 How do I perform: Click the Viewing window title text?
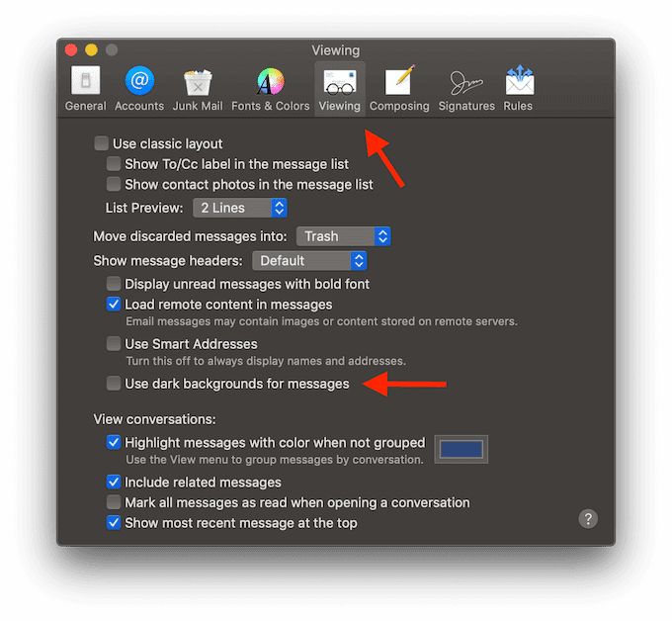point(336,50)
